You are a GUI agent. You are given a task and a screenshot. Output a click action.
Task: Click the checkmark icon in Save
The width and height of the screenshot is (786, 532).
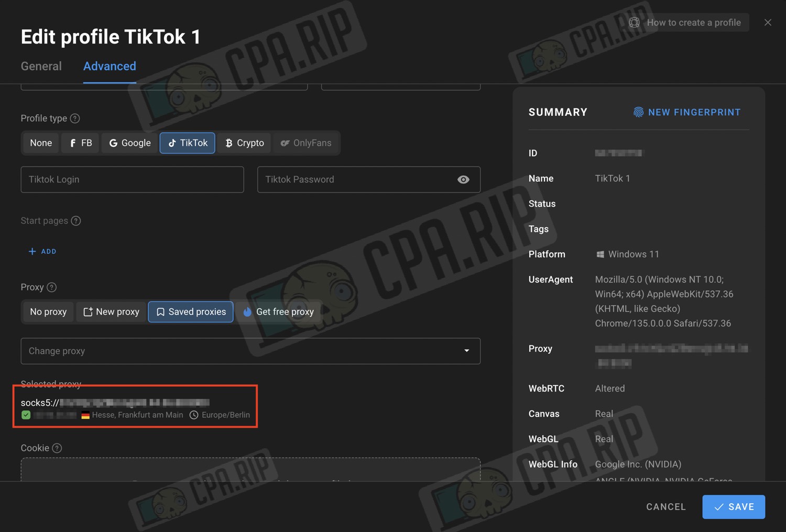719,507
